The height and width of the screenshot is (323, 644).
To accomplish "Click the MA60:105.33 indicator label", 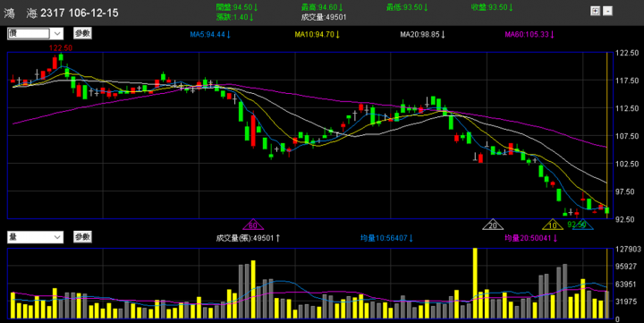I will pos(530,35).
